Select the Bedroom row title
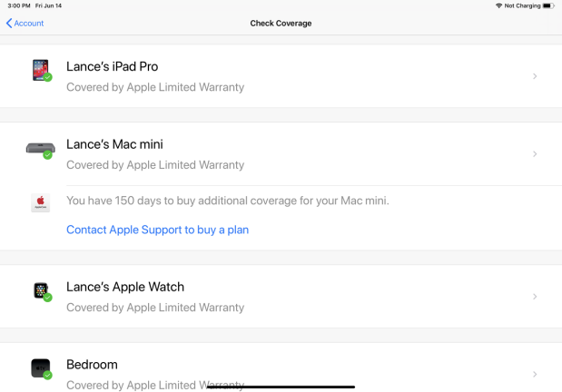 tap(92, 365)
